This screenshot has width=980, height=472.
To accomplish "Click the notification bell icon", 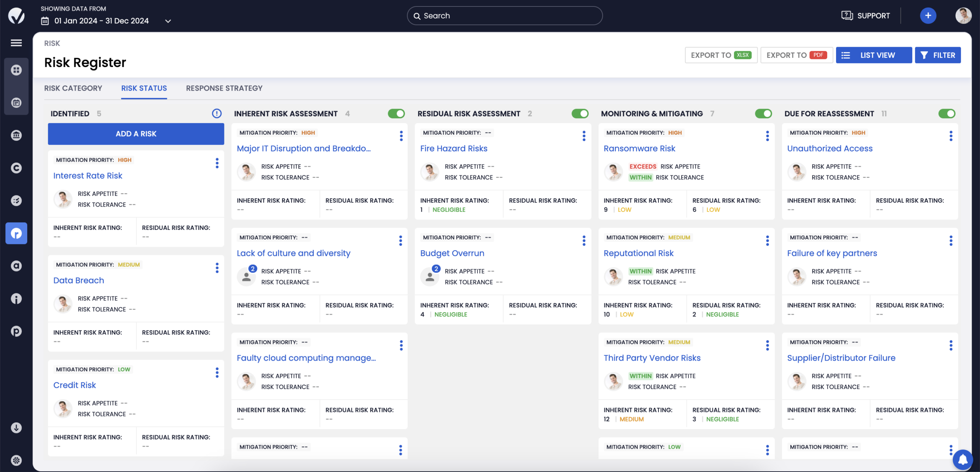I will 962,459.
